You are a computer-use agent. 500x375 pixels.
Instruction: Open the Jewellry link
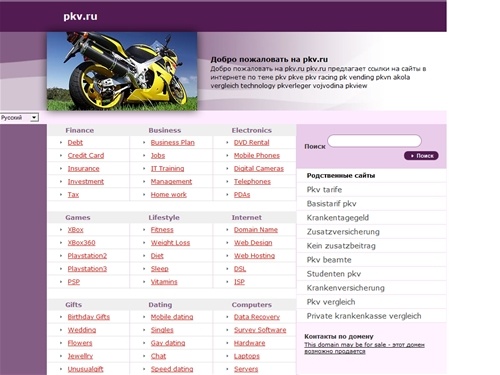tap(80, 356)
